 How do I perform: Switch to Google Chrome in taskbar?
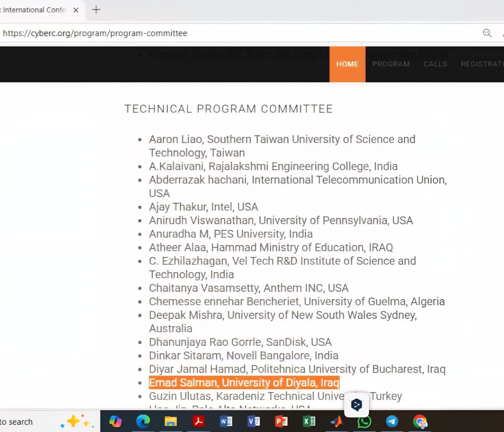420,421
